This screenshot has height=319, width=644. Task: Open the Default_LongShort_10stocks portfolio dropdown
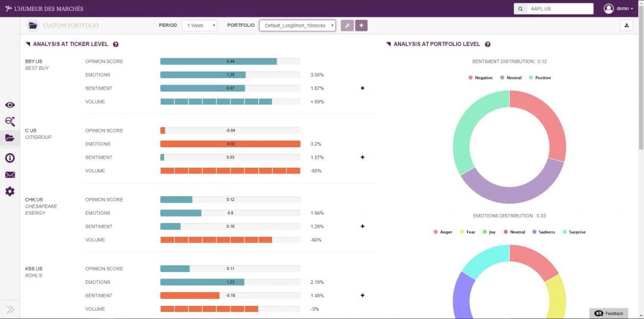click(298, 26)
